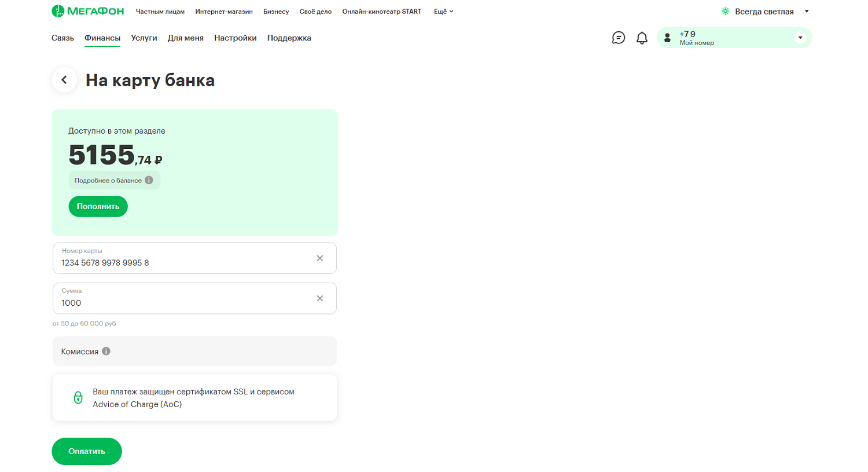Open Подробнее о балансе details

tap(114, 180)
